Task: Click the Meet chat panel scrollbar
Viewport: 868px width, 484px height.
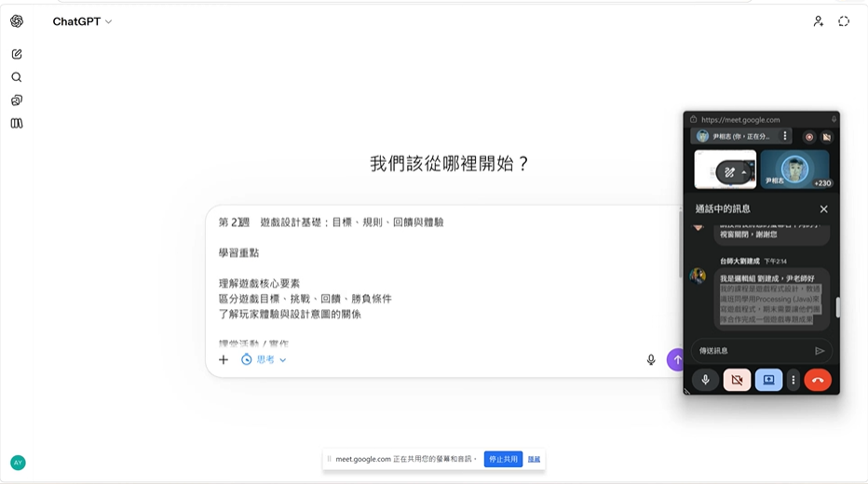Action: click(x=836, y=307)
